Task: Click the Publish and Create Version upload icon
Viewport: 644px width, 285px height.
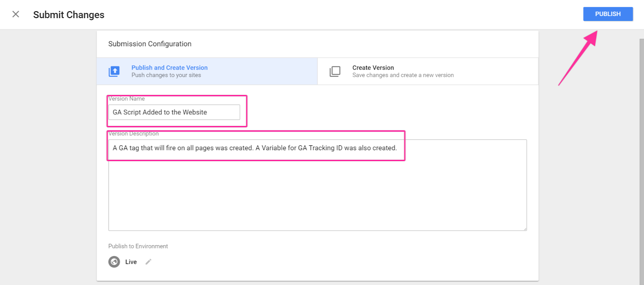Action: 114,71
